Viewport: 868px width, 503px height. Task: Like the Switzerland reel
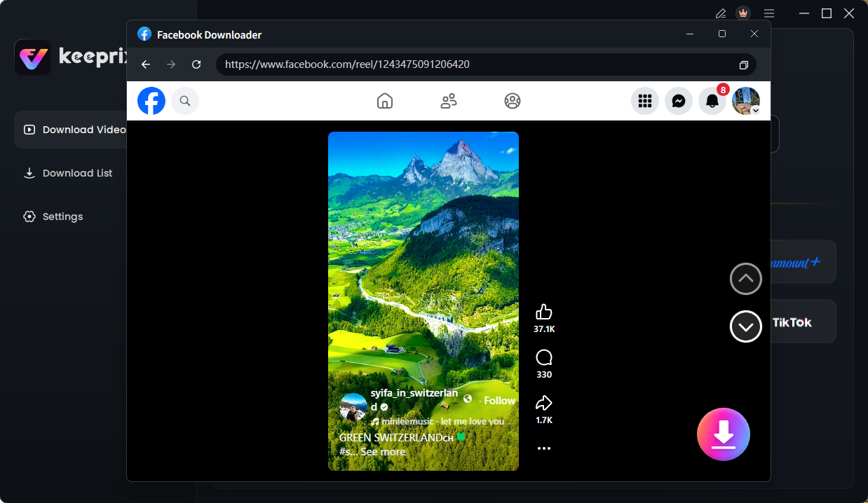544,312
